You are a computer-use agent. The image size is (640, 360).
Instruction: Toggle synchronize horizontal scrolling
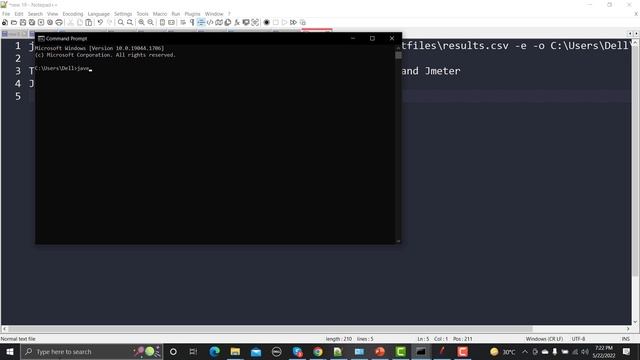click(x=171, y=22)
